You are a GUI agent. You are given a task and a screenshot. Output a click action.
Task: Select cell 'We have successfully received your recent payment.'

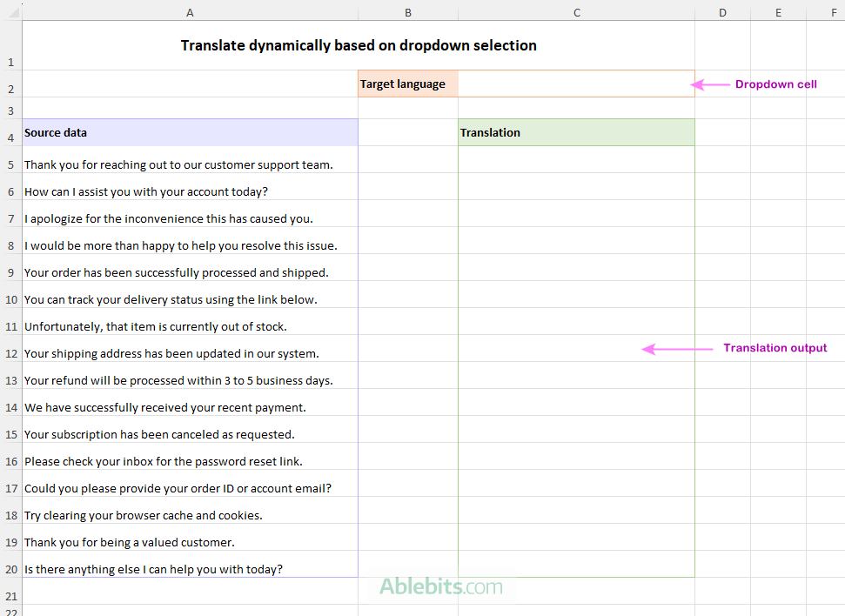[190, 402]
